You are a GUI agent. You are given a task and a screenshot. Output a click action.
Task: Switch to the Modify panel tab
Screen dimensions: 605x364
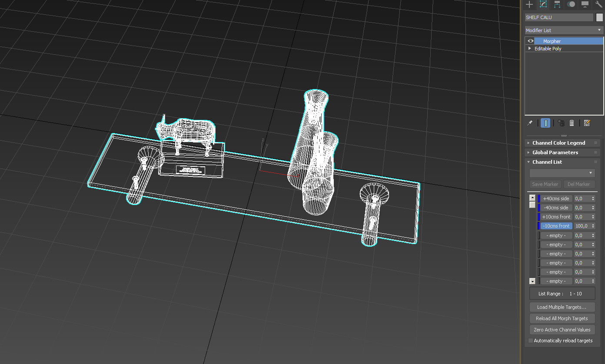pyautogui.click(x=543, y=4)
